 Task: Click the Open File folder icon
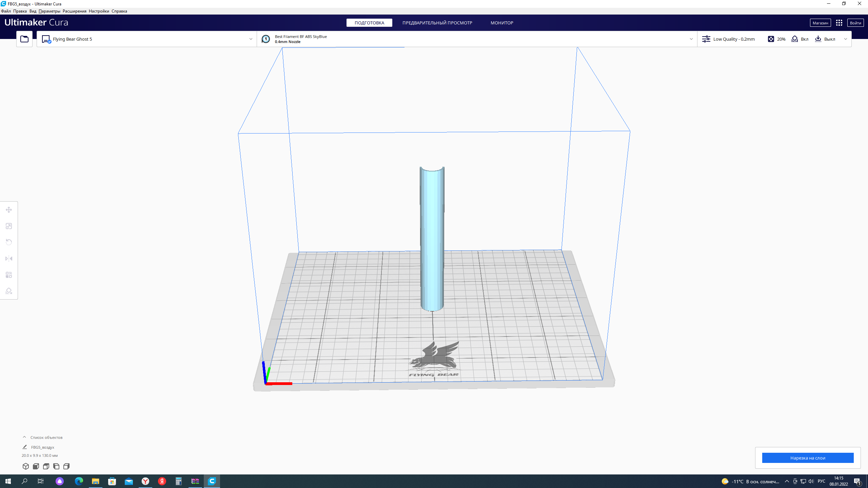pyautogui.click(x=24, y=39)
